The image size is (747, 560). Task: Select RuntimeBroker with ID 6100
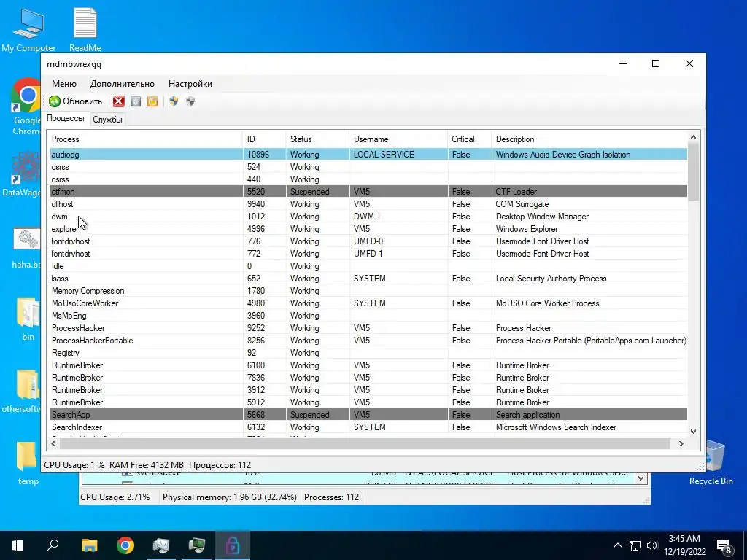click(x=368, y=365)
